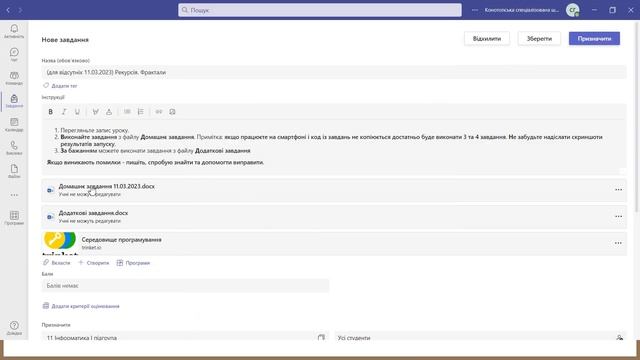Open options for Додаткові завдання.docx
This screenshot has height=360, width=640.
tap(618, 216)
